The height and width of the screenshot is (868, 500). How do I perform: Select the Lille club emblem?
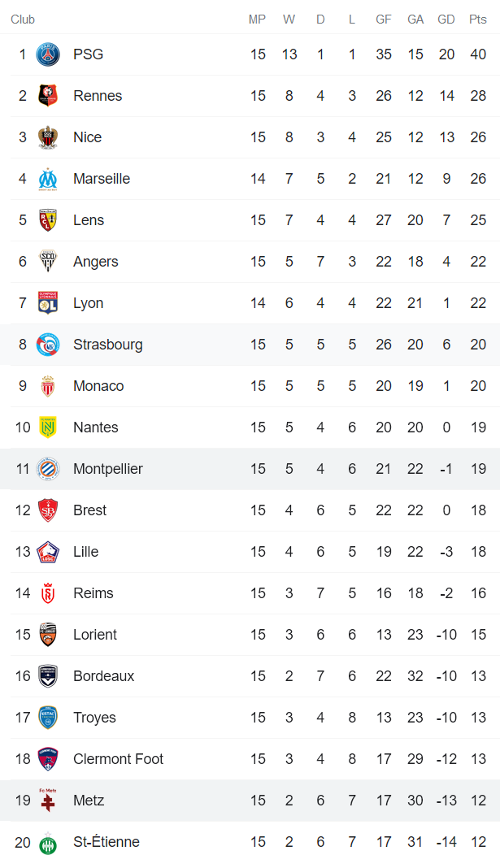point(48,552)
